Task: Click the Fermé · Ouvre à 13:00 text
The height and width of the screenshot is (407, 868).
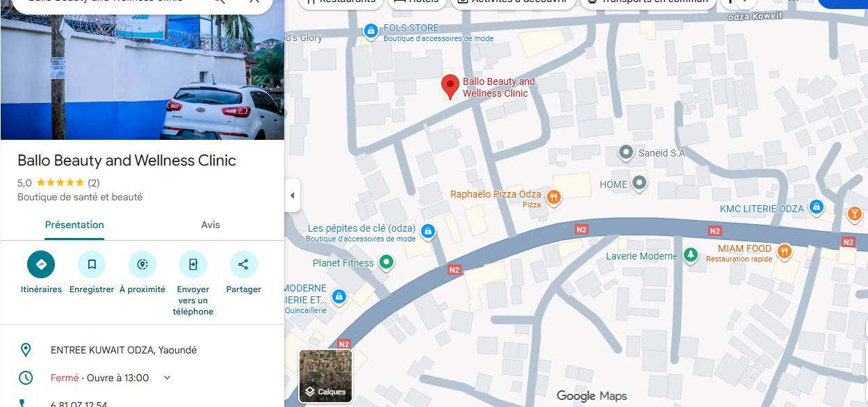Action: tap(99, 378)
